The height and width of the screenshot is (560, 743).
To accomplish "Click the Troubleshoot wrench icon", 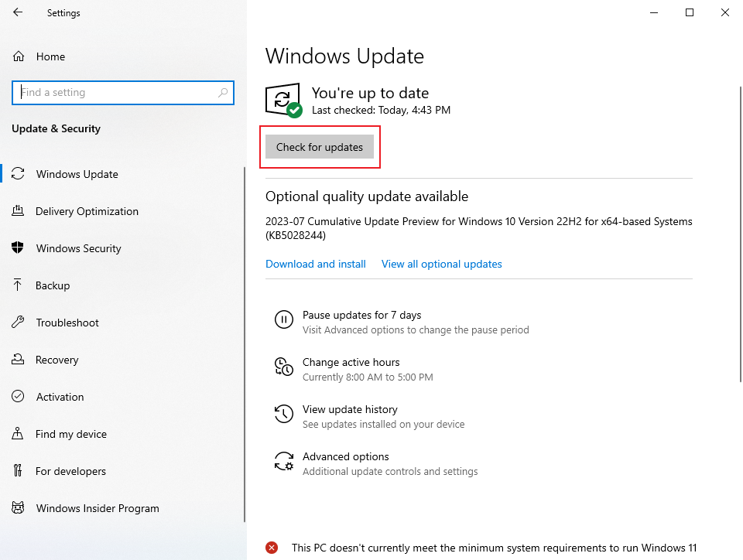I will pyautogui.click(x=18, y=323).
